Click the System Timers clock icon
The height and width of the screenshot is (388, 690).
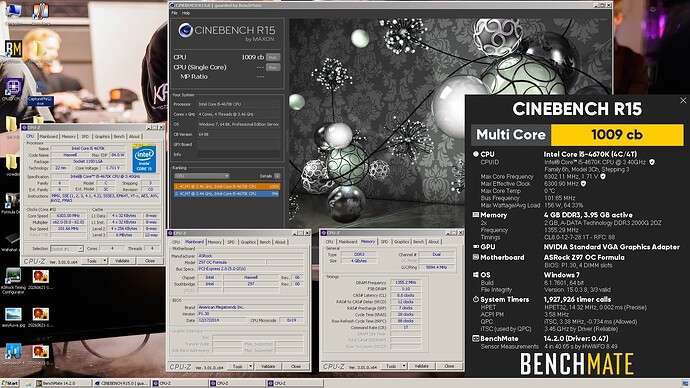click(x=475, y=300)
